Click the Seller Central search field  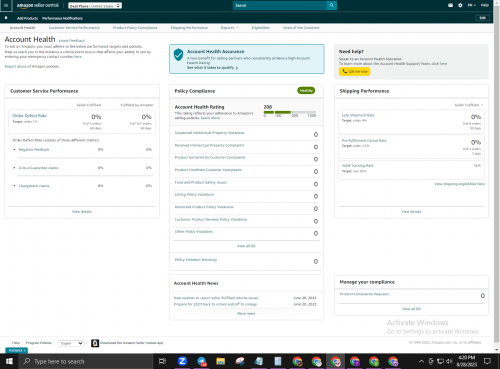point(280,5)
